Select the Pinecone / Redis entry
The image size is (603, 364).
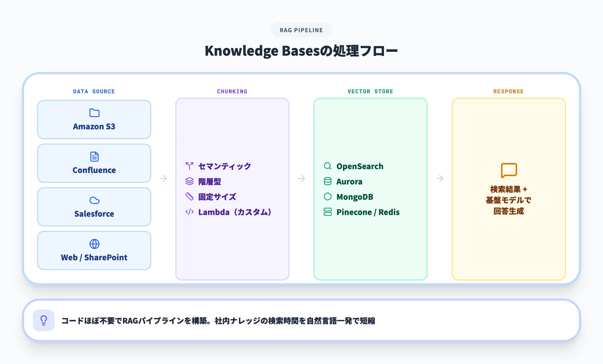click(x=368, y=212)
